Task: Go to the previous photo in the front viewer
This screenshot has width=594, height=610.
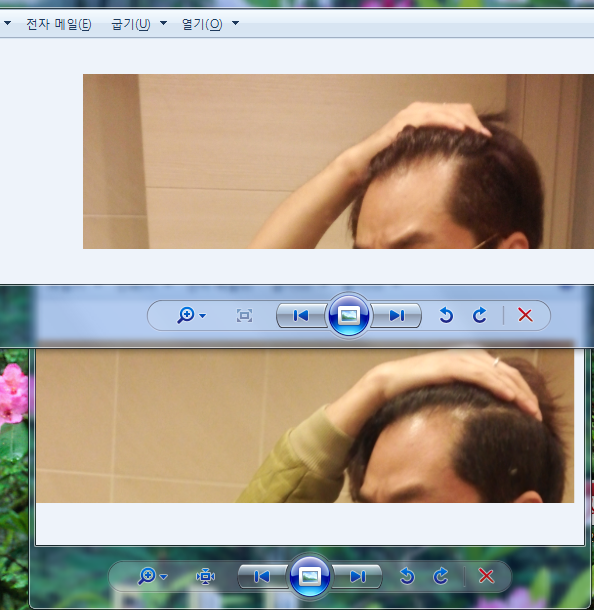Action: [301, 316]
